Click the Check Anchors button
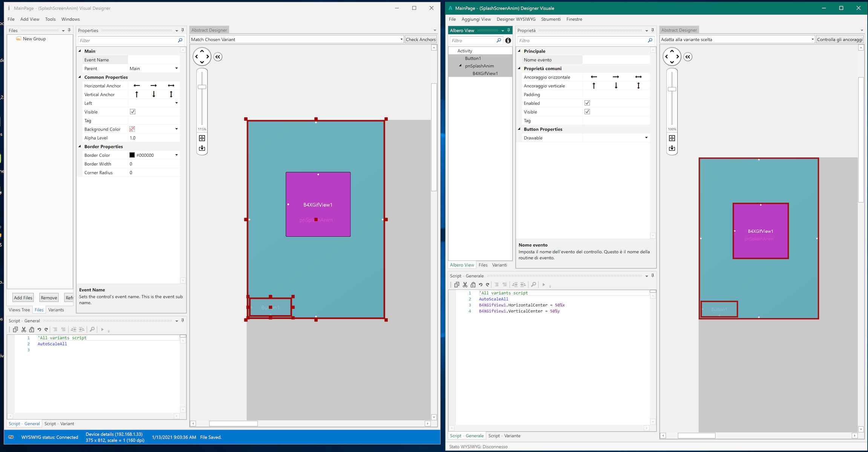The height and width of the screenshot is (452, 868). click(421, 40)
